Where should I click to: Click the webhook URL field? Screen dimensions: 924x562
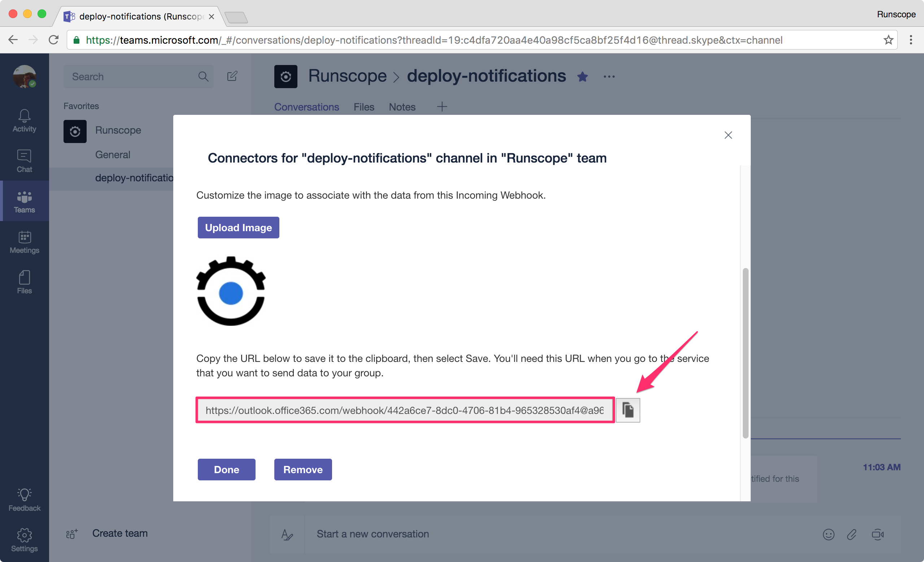click(x=405, y=410)
